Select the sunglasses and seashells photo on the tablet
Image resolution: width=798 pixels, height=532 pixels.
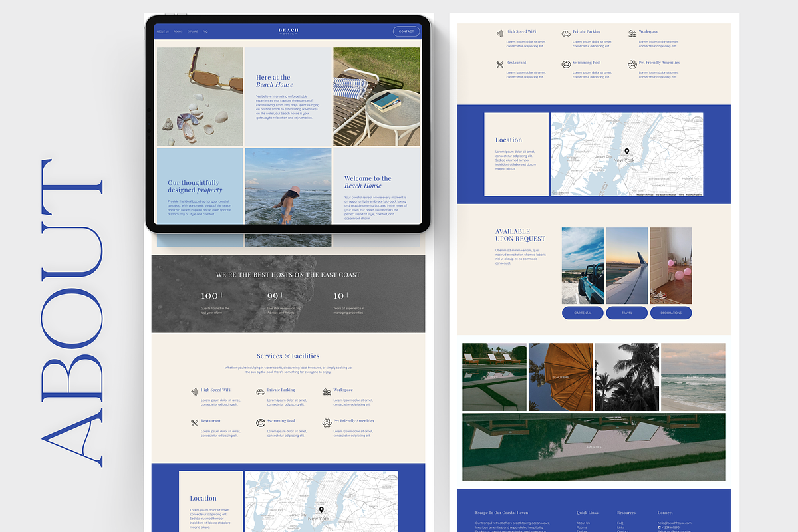click(x=200, y=96)
